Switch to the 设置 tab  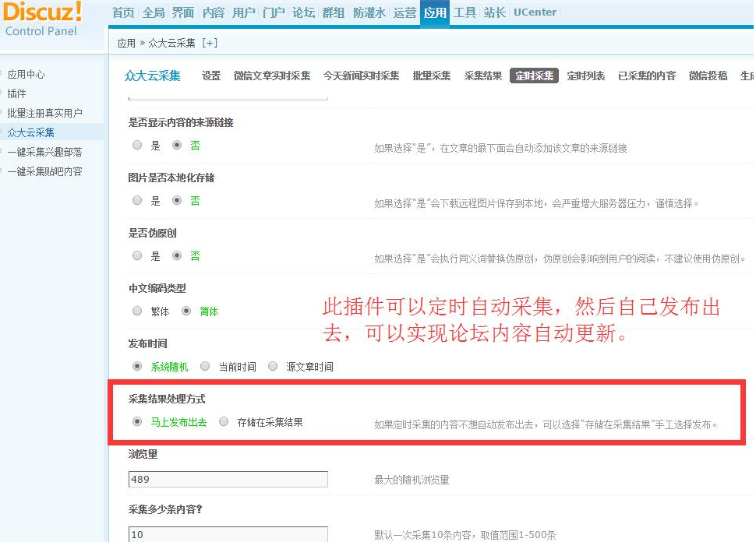[211, 76]
